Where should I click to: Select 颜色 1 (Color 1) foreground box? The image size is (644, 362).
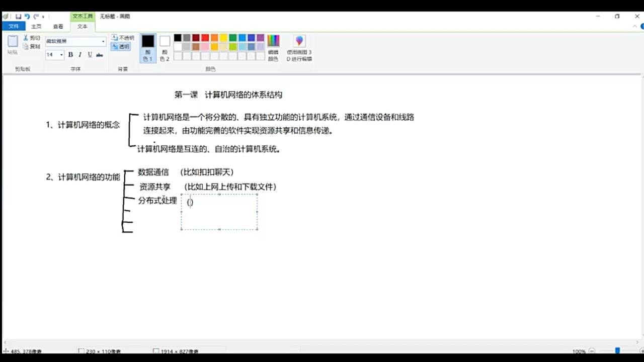[x=148, y=48]
